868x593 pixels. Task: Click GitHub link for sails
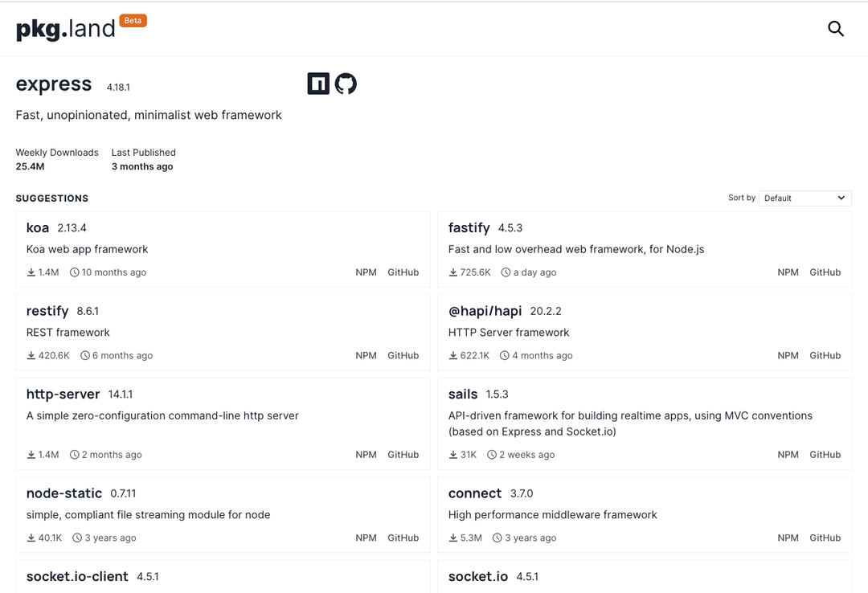pos(825,455)
